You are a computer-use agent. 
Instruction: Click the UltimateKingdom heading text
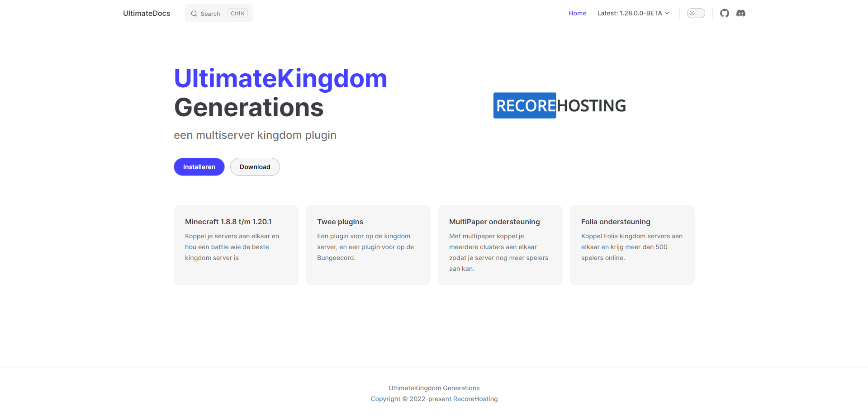coord(280,78)
